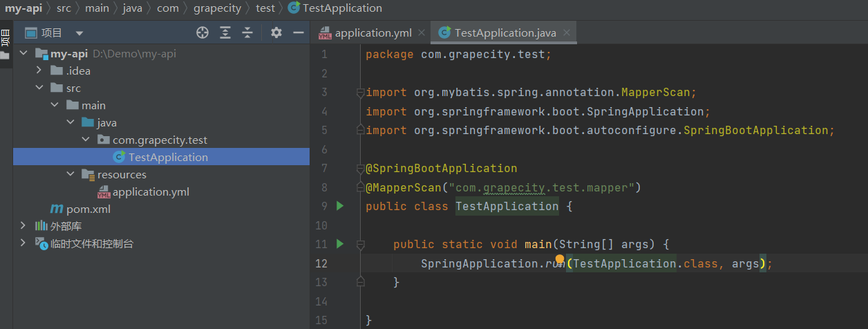Screen dimensions: 868x329
Task: Click the locate current file target icon
Action: pos(202,32)
